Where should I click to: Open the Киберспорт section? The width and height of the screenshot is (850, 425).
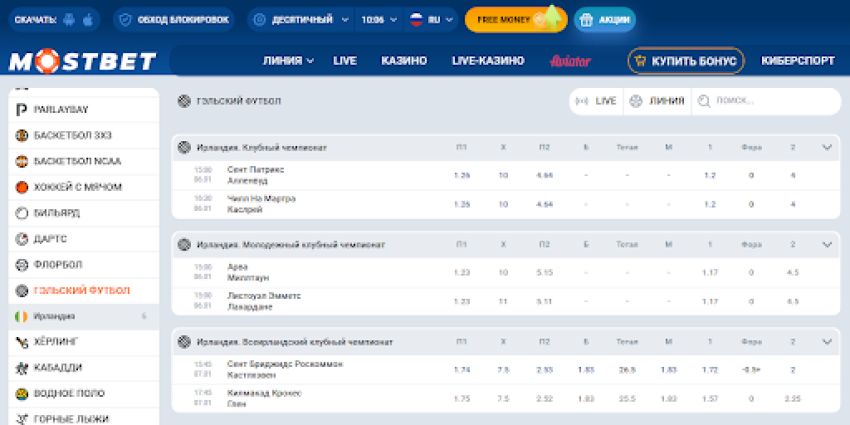(x=797, y=61)
